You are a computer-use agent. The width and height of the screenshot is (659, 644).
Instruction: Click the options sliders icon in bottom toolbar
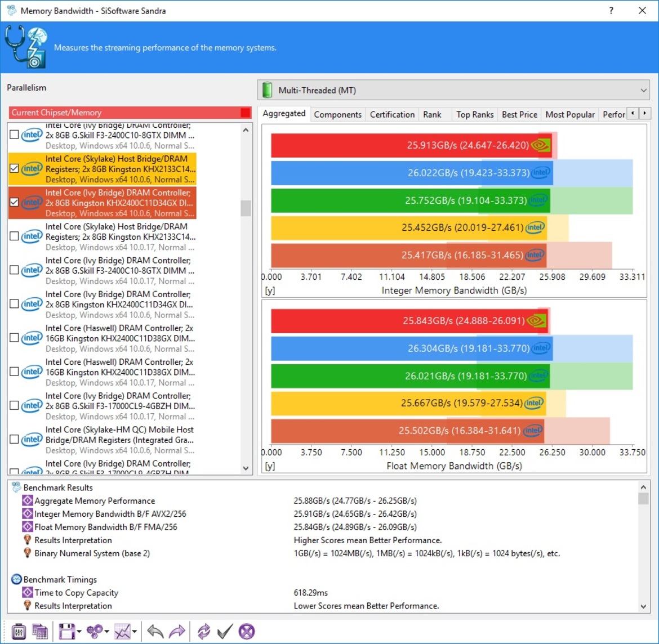click(19, 632)
